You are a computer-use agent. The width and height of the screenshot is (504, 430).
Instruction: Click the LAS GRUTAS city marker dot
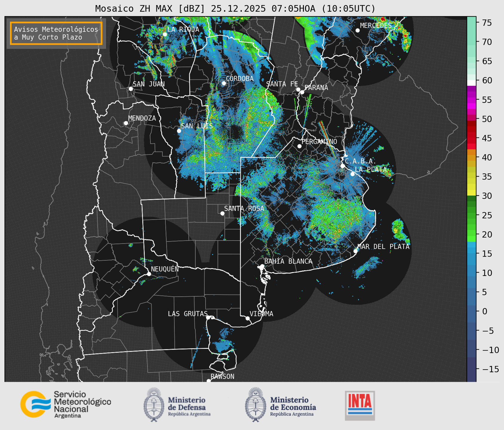(208, 318)
